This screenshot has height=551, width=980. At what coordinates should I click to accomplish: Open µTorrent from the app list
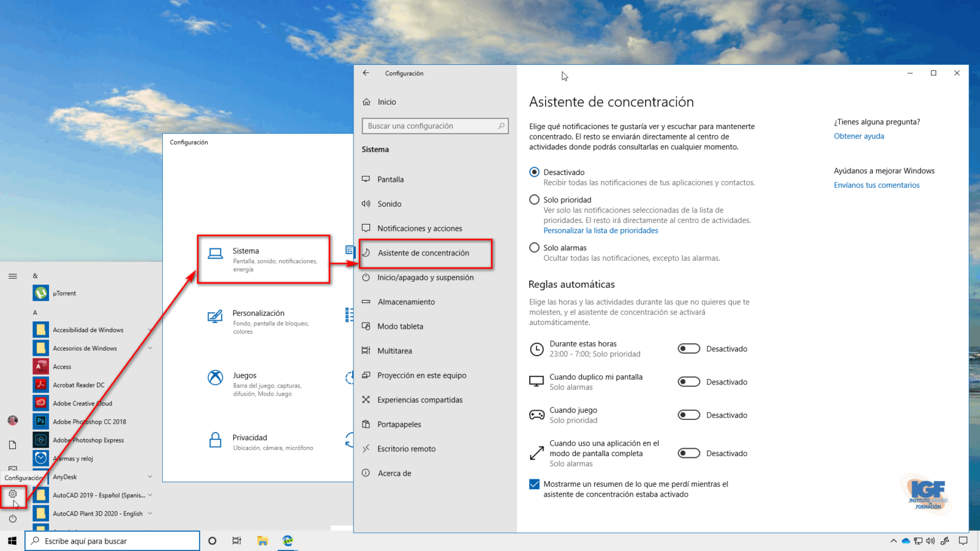41,293
